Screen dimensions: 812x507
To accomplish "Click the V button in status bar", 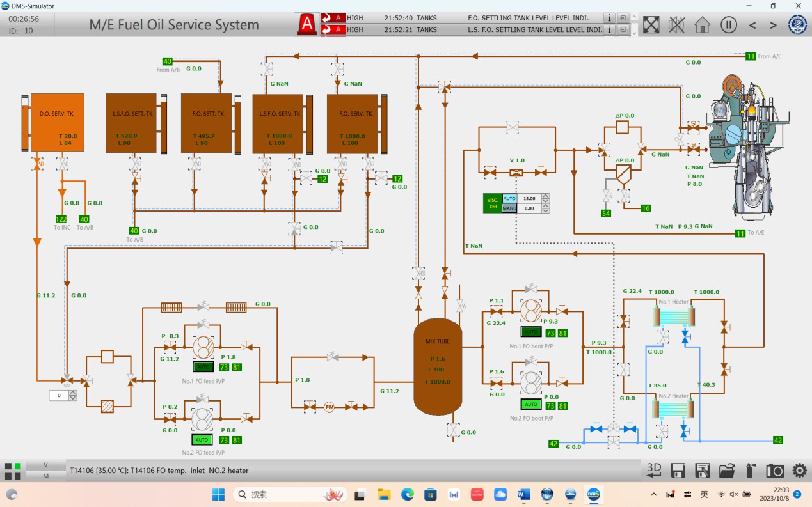I will point(45,465).
